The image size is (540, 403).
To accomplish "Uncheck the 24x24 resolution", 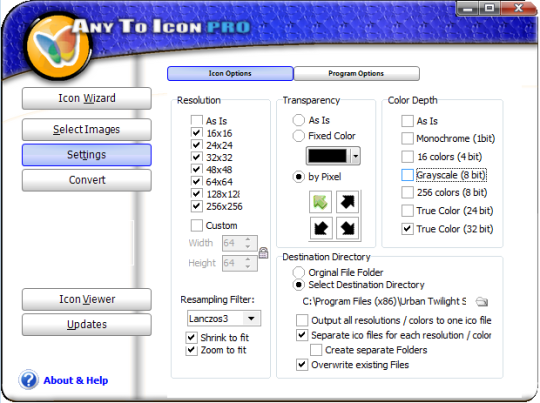I will coord(196,145).
